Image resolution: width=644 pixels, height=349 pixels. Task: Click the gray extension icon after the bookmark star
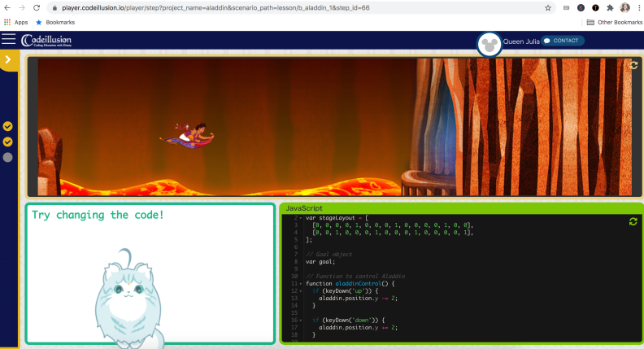(x=567, y=8)
